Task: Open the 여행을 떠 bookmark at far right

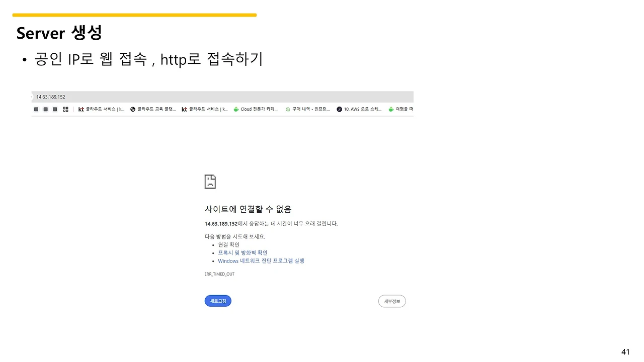Action: tap(401, 109)
